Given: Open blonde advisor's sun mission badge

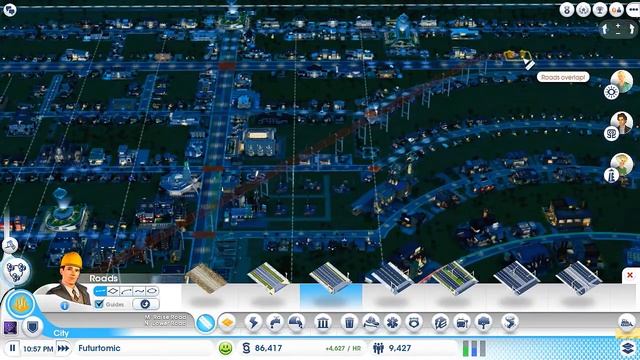Looking at the screenshot, I should click(x=611, y=92).
